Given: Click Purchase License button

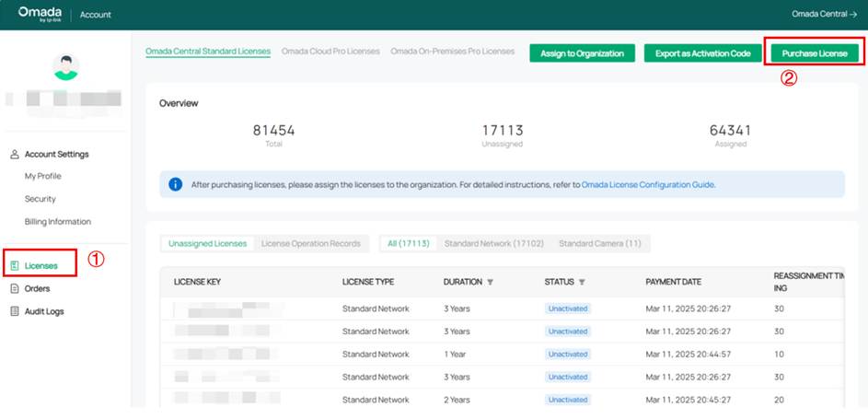Looking at the screenshot, I should (815, 53).
